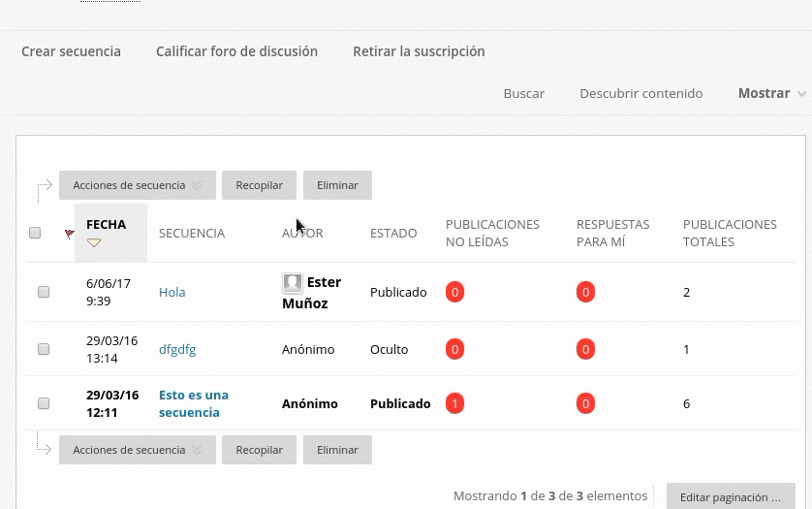Select the checkbox for dfgdfg thread
Viewport: 812px width, 509px height.
click(44, 349)
